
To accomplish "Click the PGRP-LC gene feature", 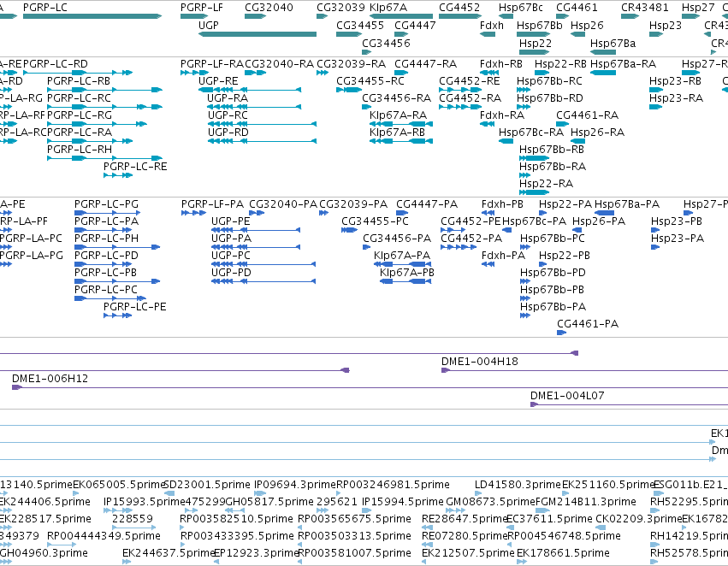I will pyautogui.click(x=92, y=16).
